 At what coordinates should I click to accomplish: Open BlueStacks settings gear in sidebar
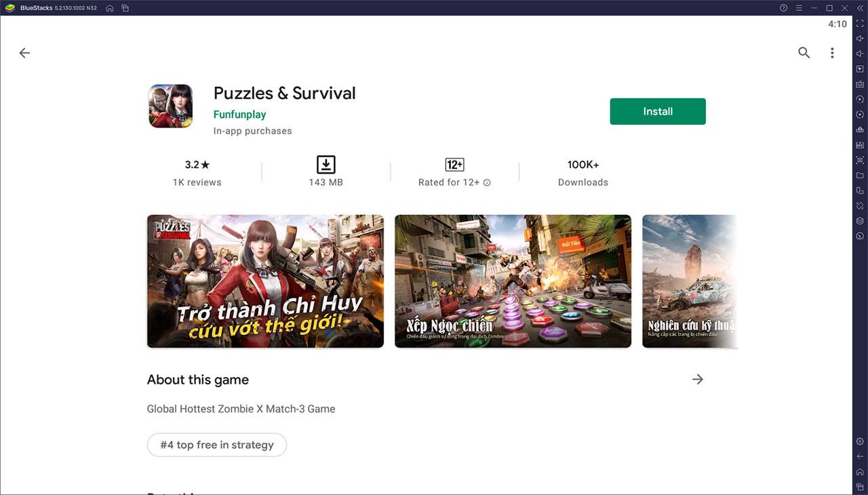[860, 441]
